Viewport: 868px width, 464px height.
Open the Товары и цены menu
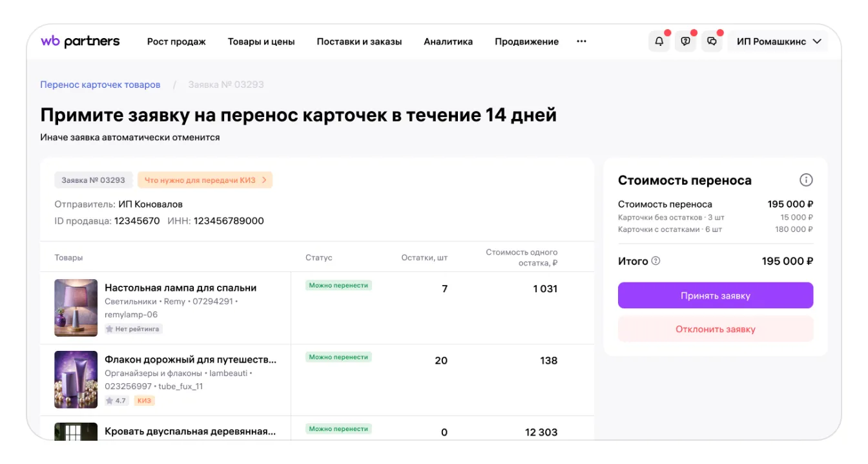261,41
